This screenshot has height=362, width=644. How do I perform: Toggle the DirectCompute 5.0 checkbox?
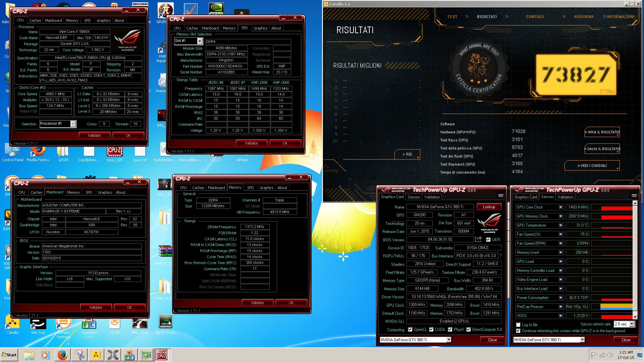468,329
